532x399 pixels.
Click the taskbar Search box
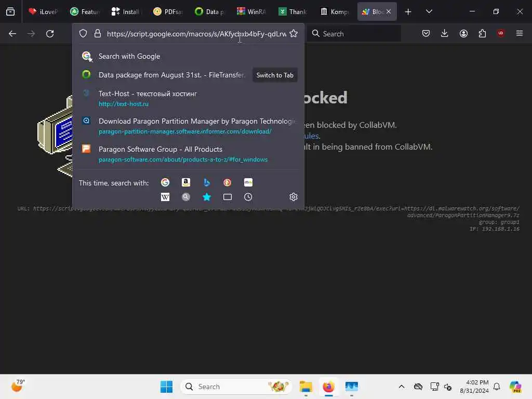[236, 387]
